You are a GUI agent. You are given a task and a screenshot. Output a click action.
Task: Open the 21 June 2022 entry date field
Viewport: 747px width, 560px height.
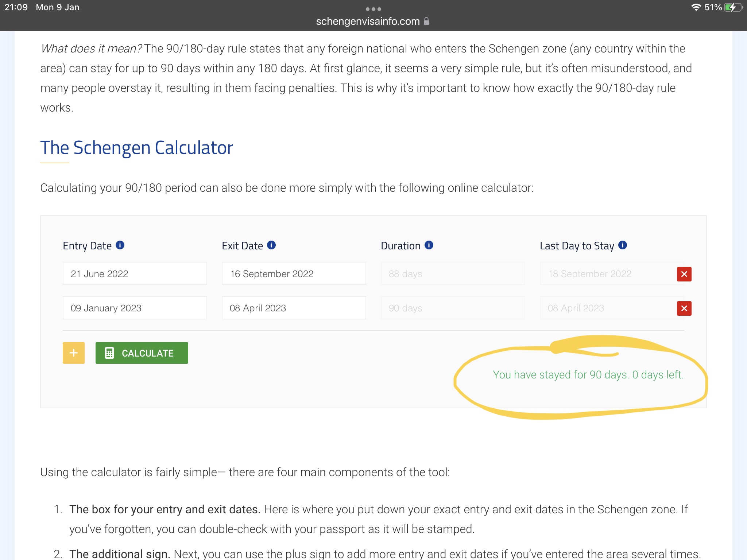pos(135,274)
